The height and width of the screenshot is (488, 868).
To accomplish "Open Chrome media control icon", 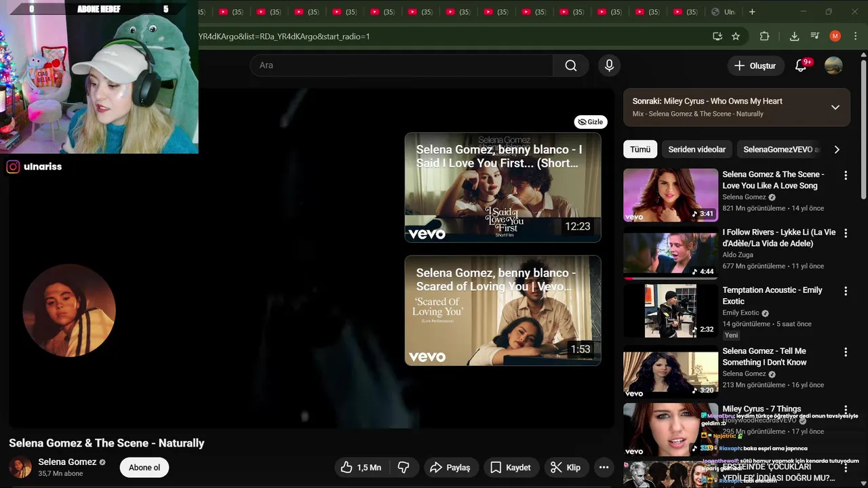I will point(815,36).
